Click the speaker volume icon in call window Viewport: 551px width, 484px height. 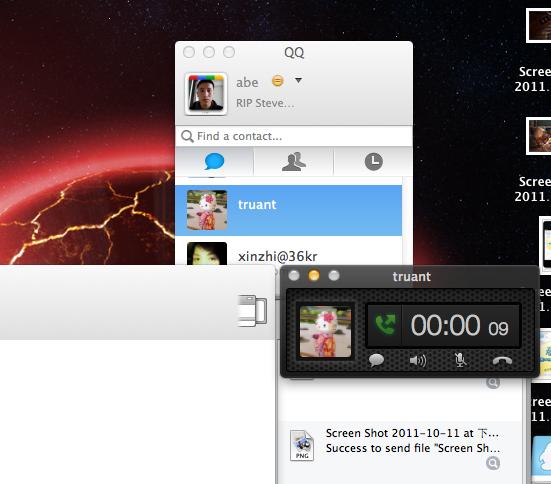(x=418, y=361)
